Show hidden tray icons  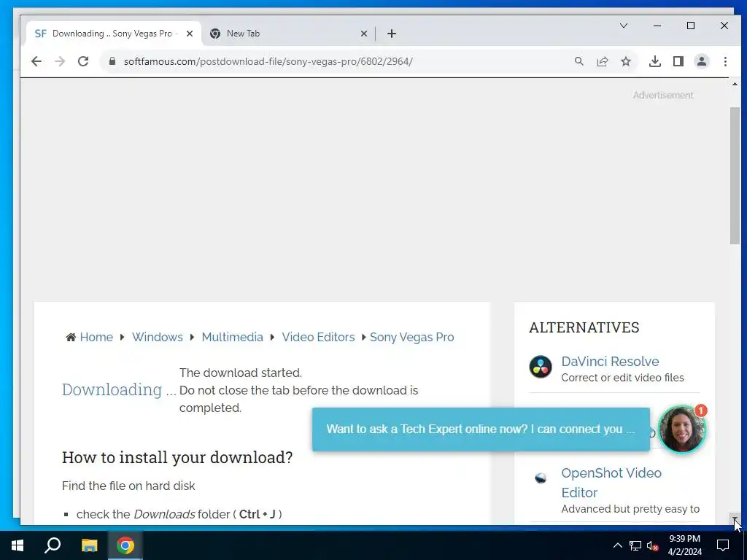coord(617,545)
